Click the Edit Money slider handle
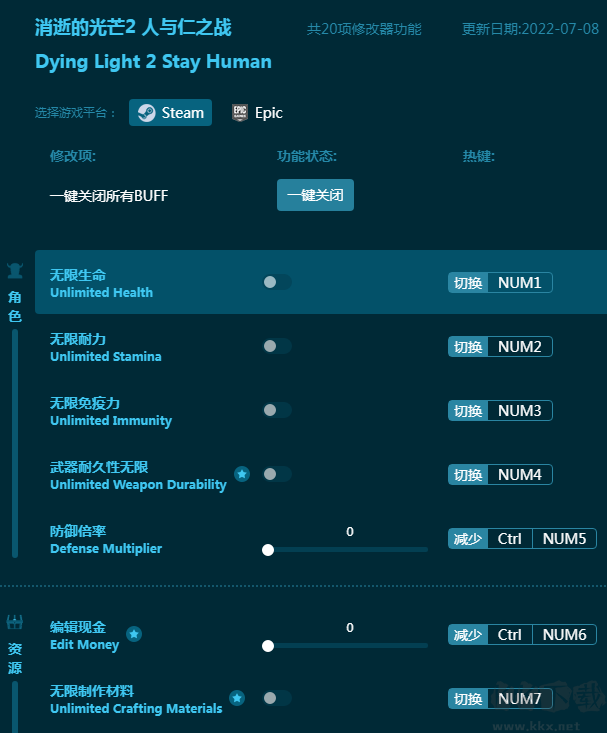This screenshot has width=607, height=733. point(268,646)
